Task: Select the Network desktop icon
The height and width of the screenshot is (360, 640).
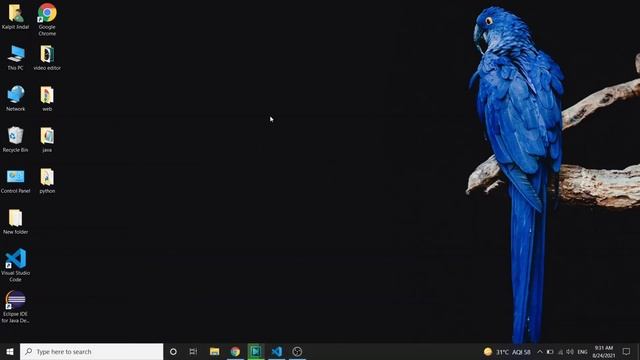Action: (x=16, y=98)
